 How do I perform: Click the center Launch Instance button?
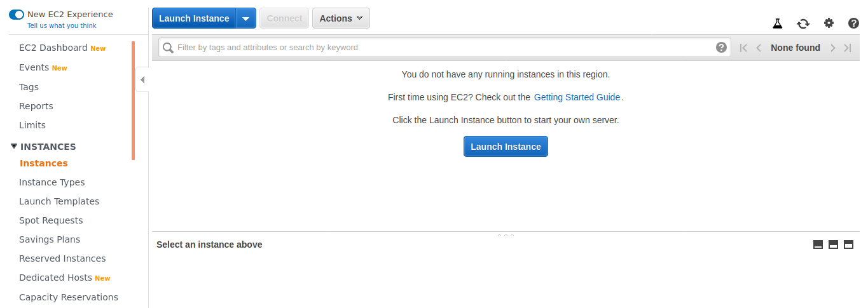(506, 146)
